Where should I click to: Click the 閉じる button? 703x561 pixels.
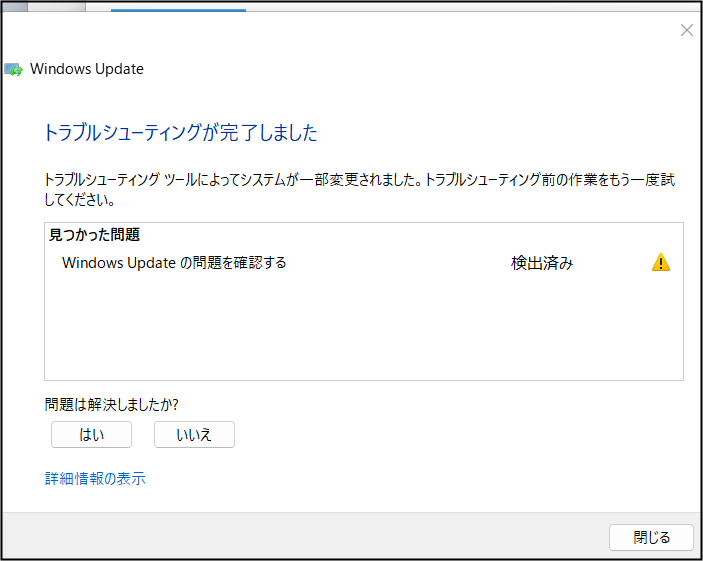651,537
